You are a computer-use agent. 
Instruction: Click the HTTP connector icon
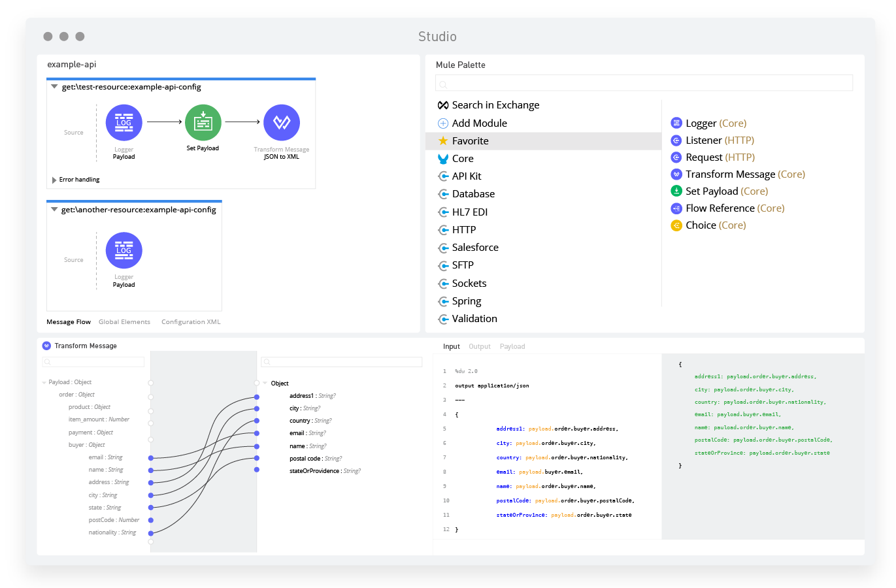tap(443, 230)
